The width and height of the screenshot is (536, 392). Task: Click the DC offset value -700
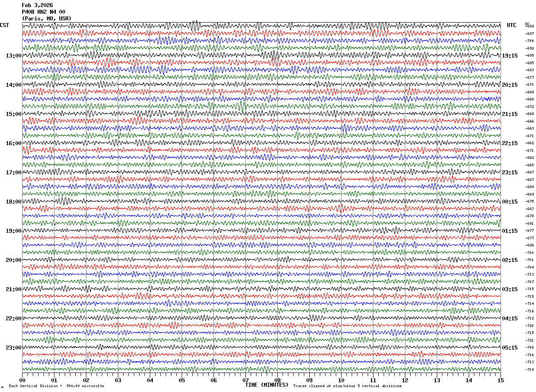(529, 253)
